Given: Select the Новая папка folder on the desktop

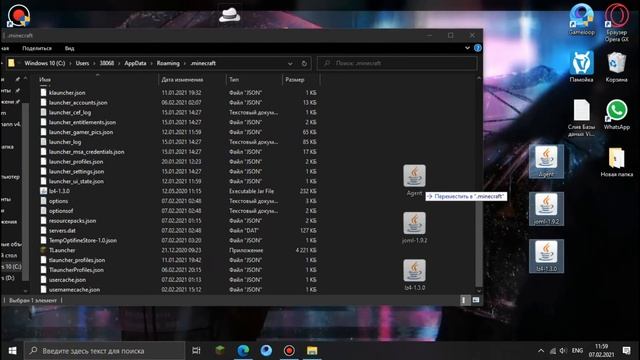Looking at the screenshot, I should [616, 162].
